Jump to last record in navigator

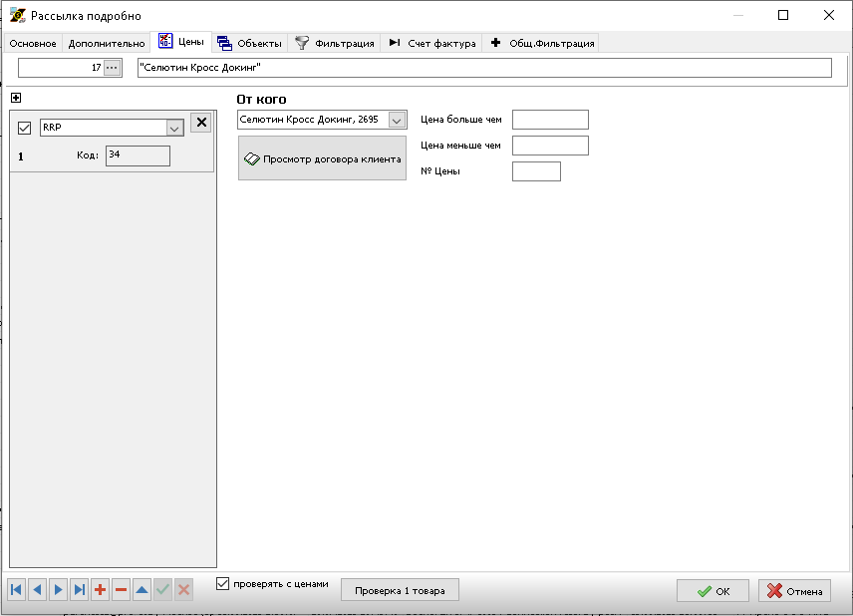(x=79, y=590)
